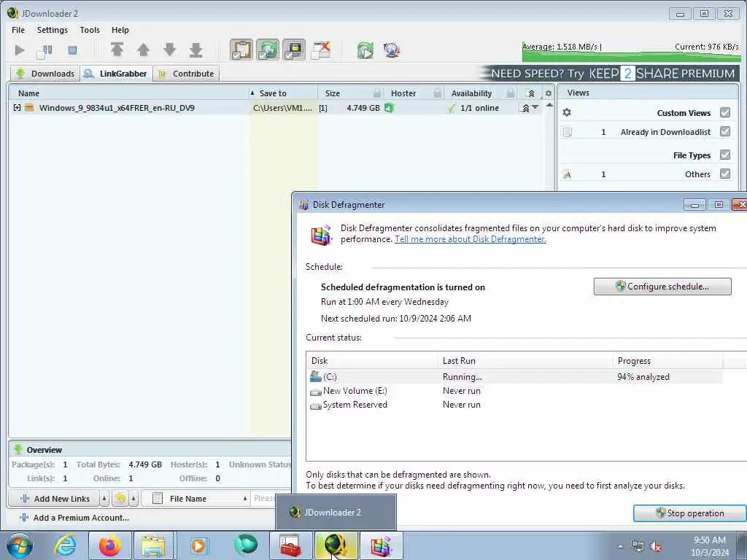Click the pause downloads toolbar icon
Screen dimensions: 747x560
[44, 50]
